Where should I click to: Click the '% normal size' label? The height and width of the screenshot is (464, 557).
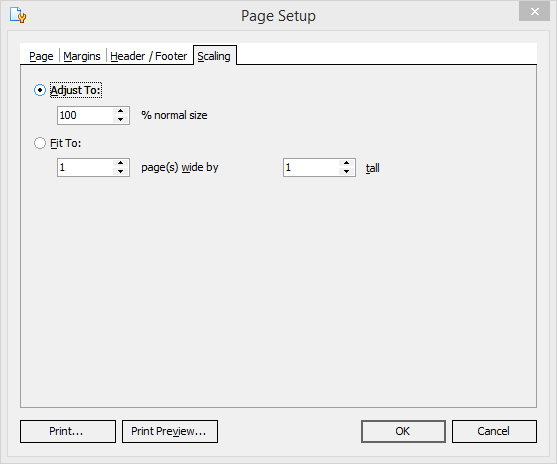tap(174, 115)
